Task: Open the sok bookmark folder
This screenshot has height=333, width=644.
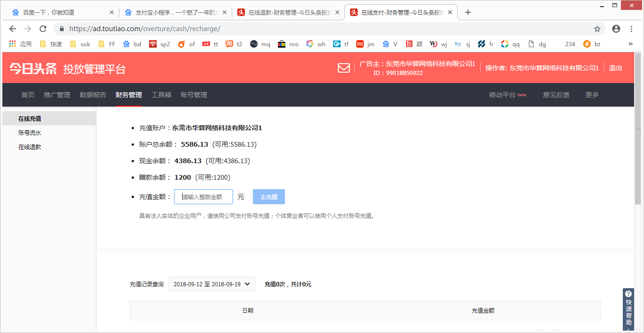Action: (x=80, y=44)
